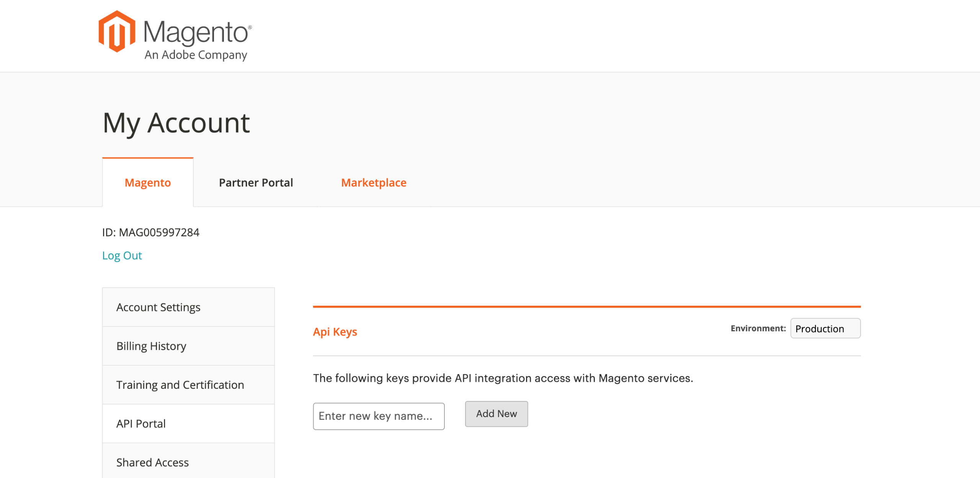The image size is (980, 478).
Task: Focus the "Enter new key name" field
Action: tap(378, 416)
